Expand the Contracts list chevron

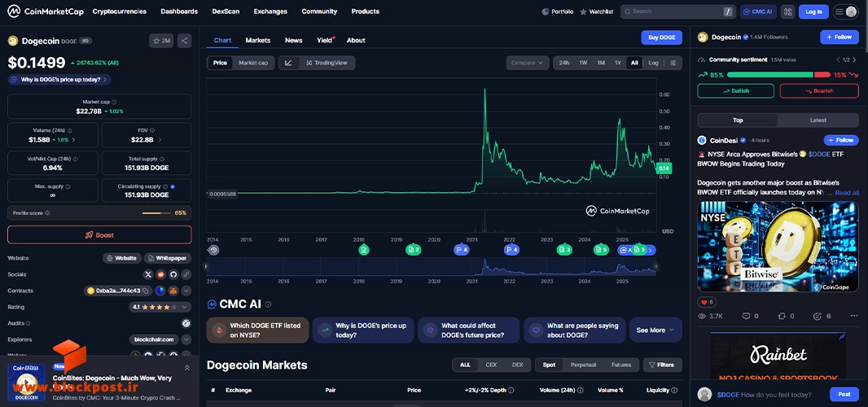186,291
